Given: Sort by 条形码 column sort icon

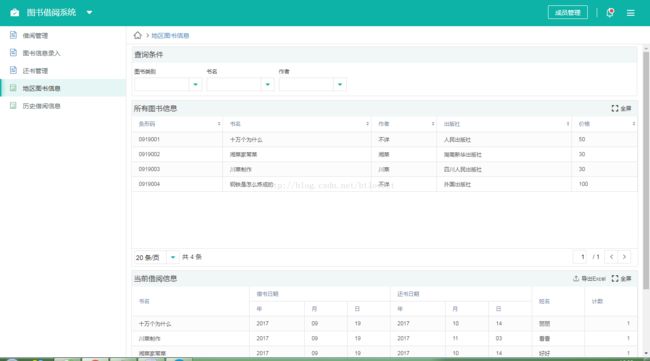Looking at the screenshot, I should pos(219,124).
